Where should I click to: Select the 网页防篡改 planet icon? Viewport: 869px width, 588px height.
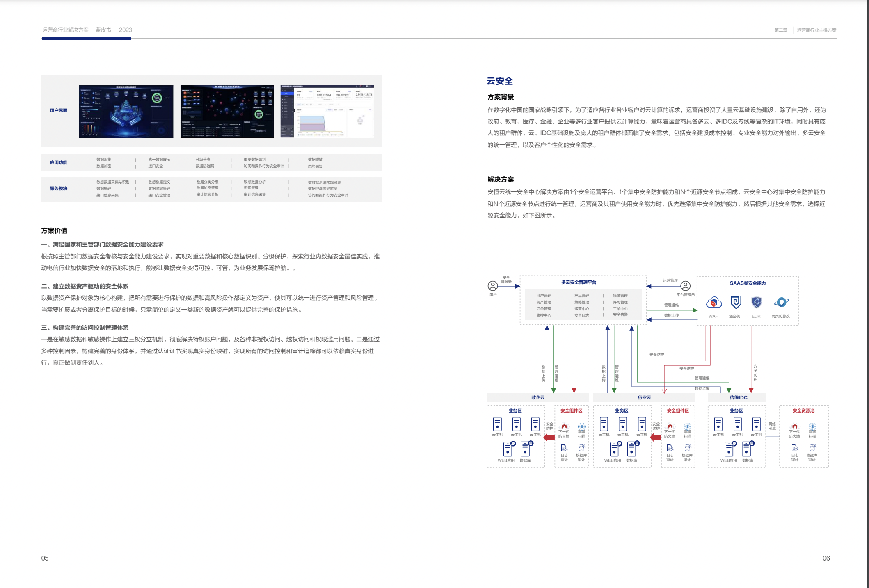click(x=781, y=302)
